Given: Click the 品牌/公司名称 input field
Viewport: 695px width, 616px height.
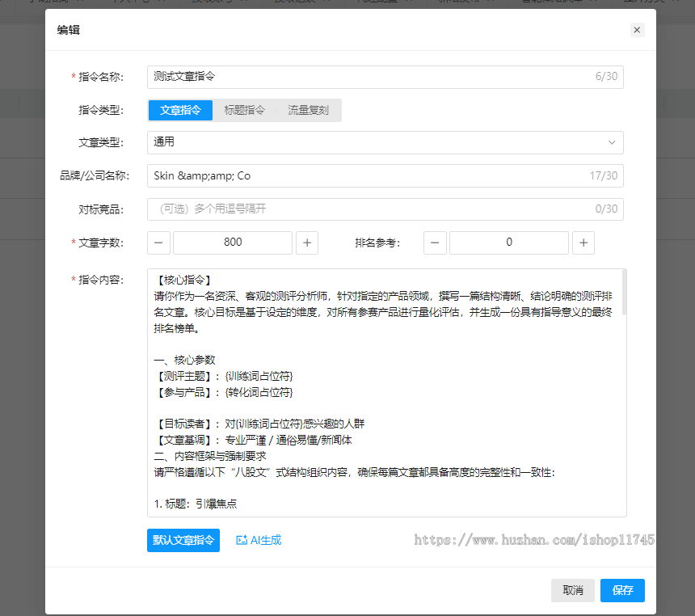Looking at the screenshot, I should coord(385,175).
